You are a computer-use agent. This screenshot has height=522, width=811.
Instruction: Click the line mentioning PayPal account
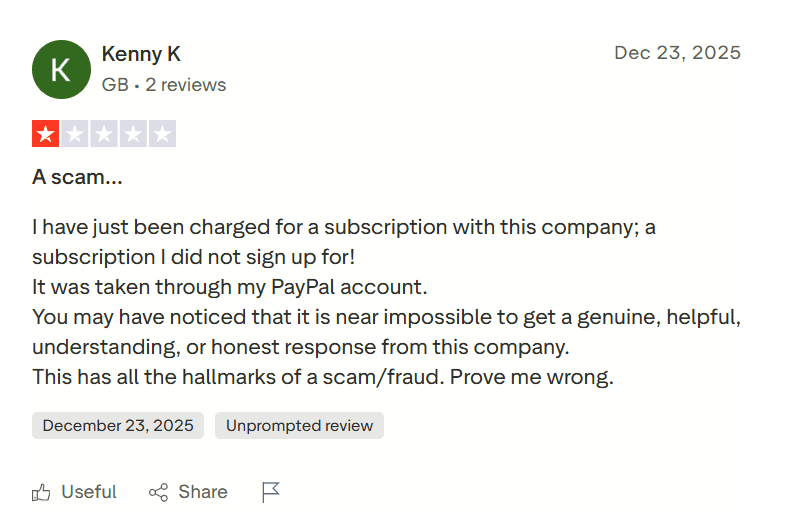click(x=230, y=288)
